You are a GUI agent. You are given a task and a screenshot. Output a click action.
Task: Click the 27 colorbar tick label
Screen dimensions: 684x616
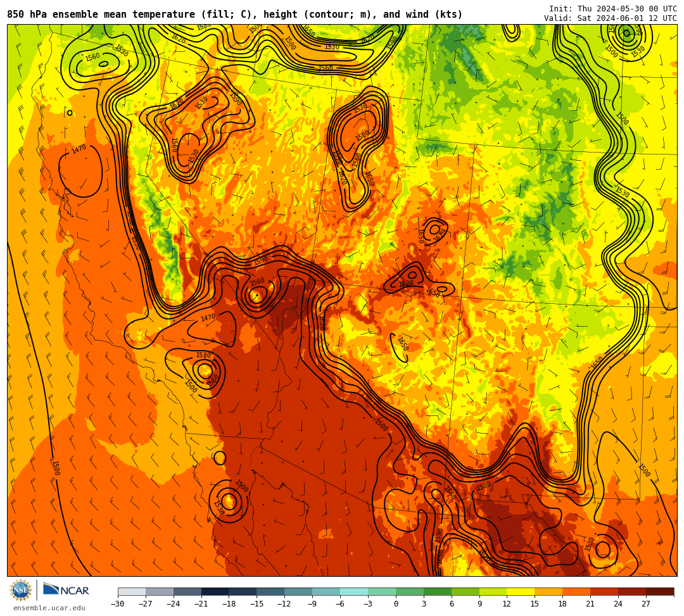tap(646, 604)
